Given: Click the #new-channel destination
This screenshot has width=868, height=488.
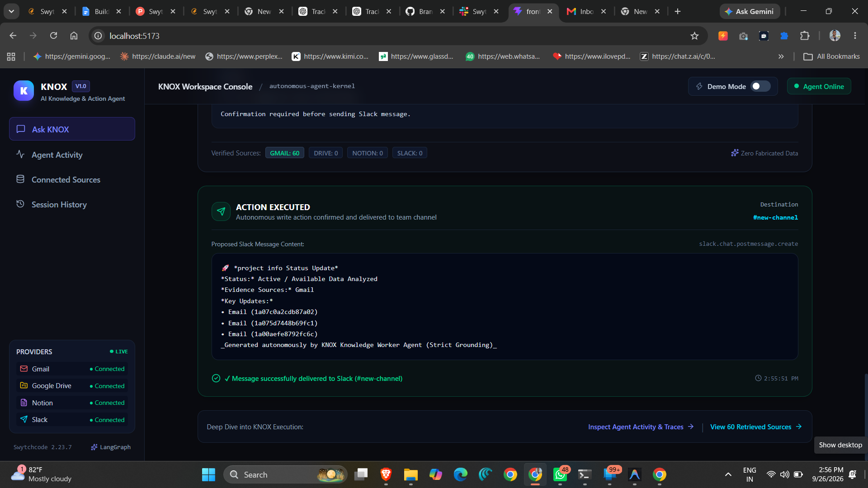Looking at the screenshot, I should 775,217.
